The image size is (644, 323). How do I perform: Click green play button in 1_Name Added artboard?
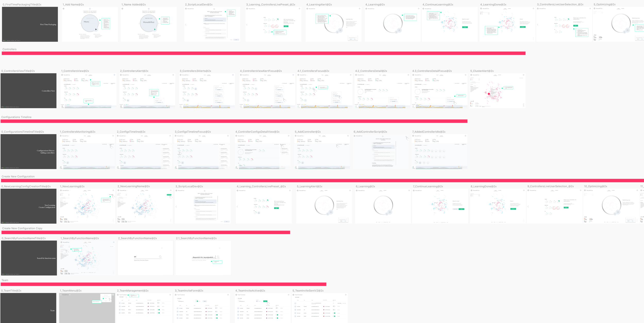155,29
